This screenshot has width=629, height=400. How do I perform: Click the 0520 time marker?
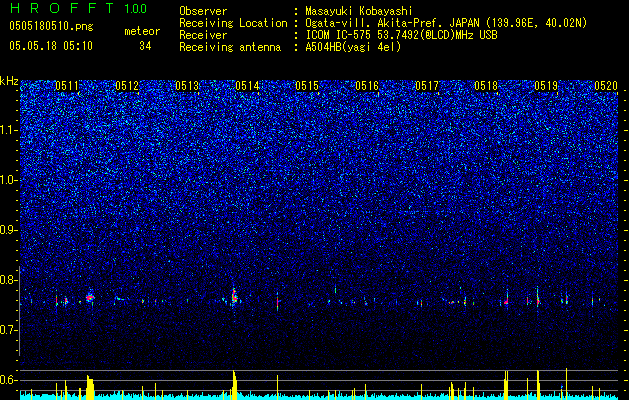coord(606,86)
